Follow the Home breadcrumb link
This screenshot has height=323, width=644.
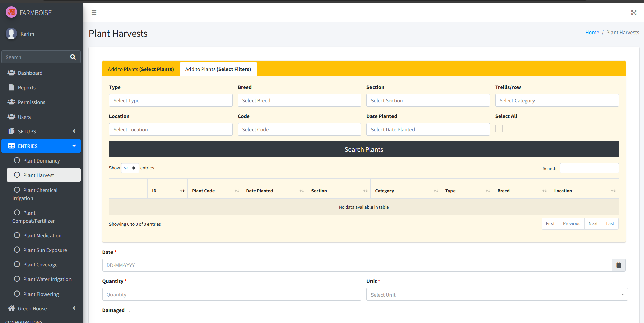pos(592,33)
